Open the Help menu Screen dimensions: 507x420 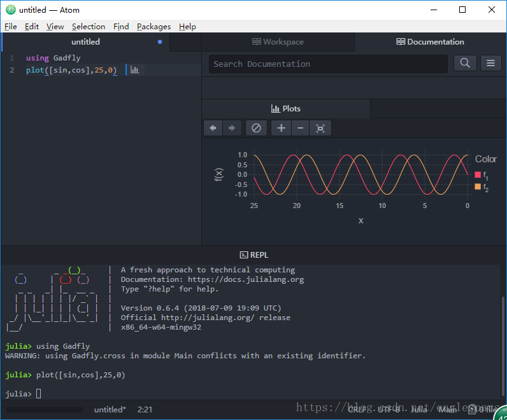(x=187, y=27)
